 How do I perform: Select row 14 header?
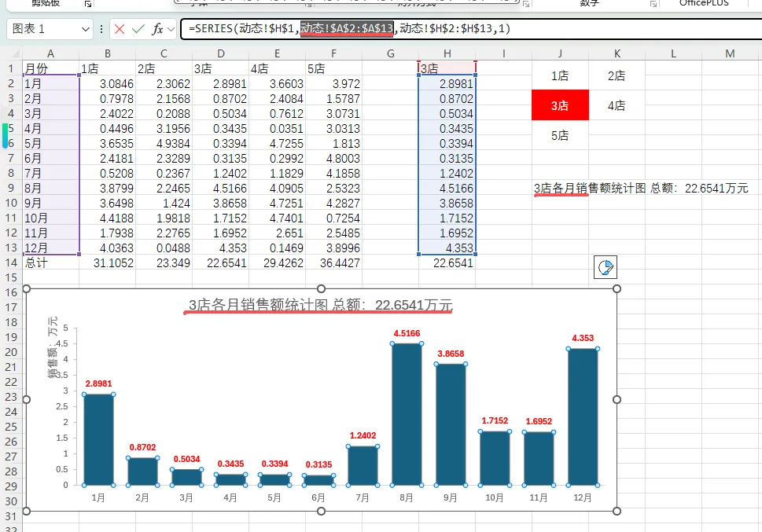point(11,262)
